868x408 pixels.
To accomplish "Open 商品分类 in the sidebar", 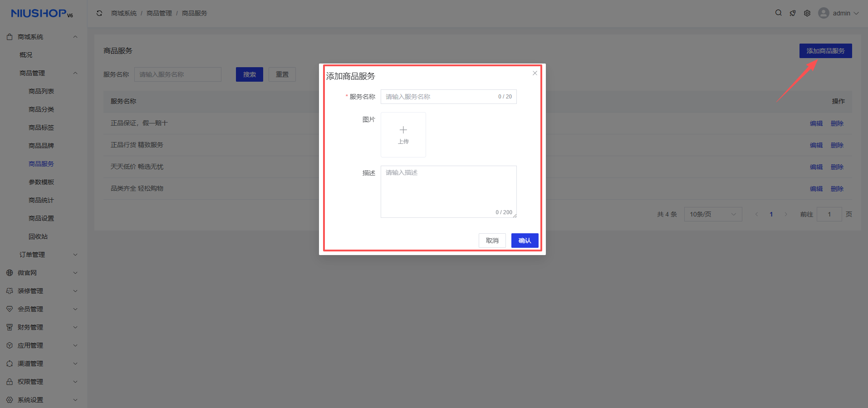I will coord(41,109).
